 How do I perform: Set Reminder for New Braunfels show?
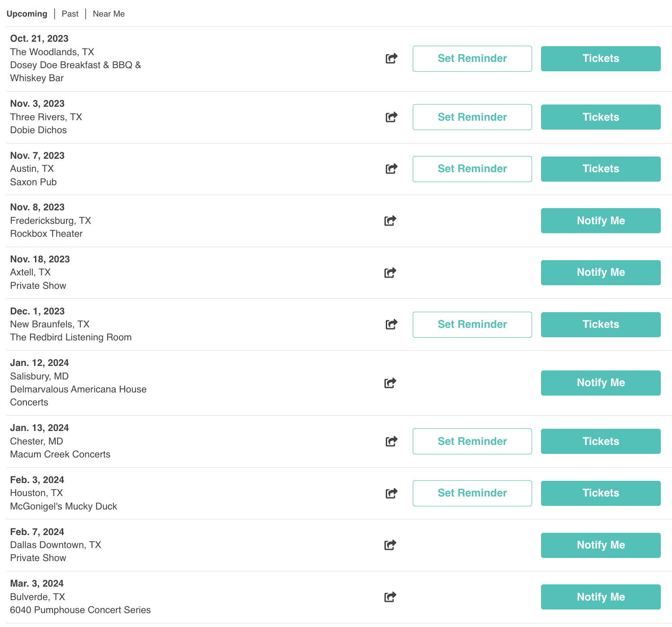[x=472, y=325]
